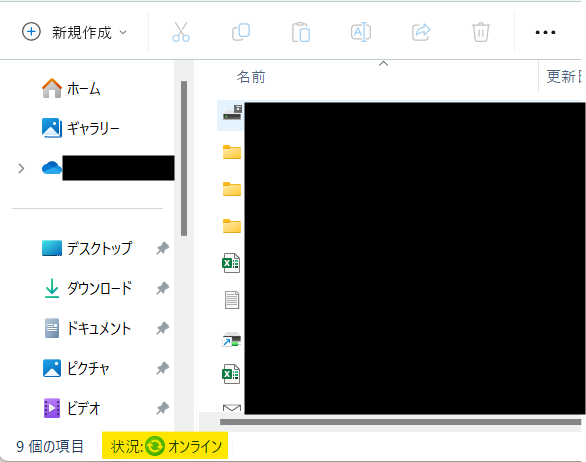Click pin icon next to ピクチャ
Screen dimensions: 586x462
[163, 368]
